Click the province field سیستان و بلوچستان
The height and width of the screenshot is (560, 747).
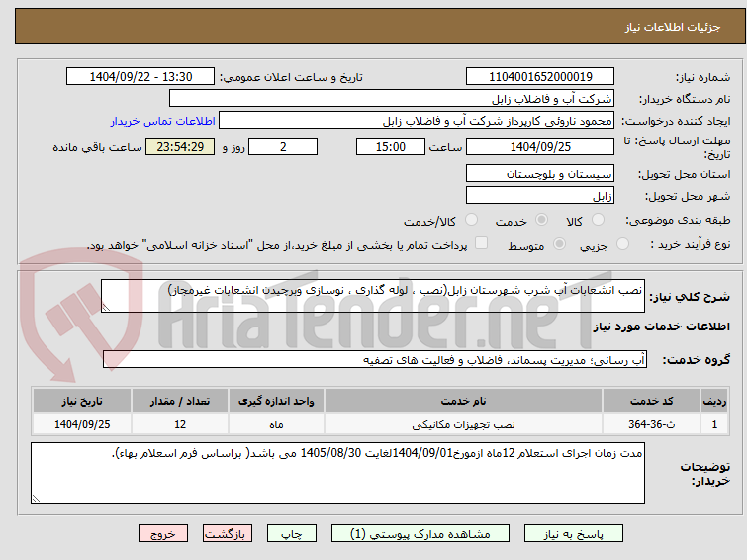[x=540, y=174]
